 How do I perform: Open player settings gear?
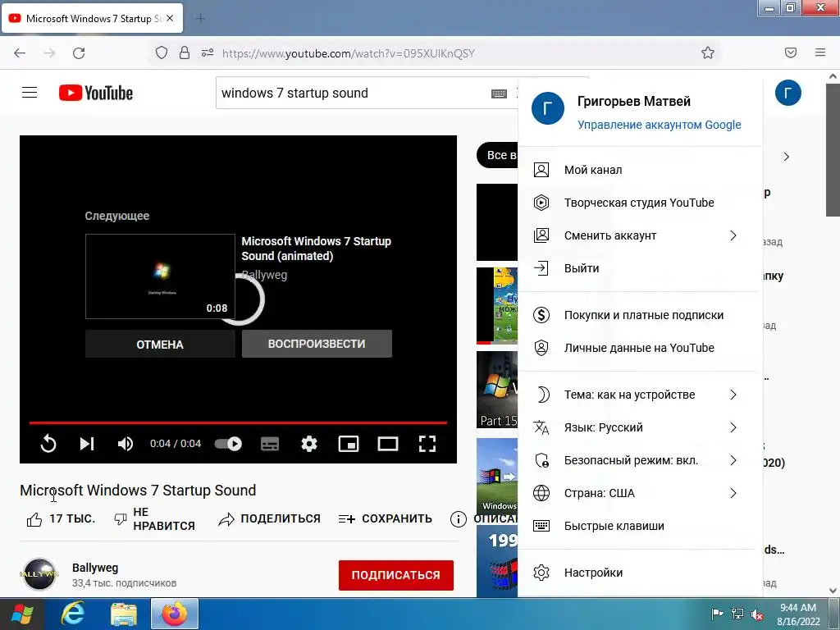pyautogui.click(x=309, y=444)
